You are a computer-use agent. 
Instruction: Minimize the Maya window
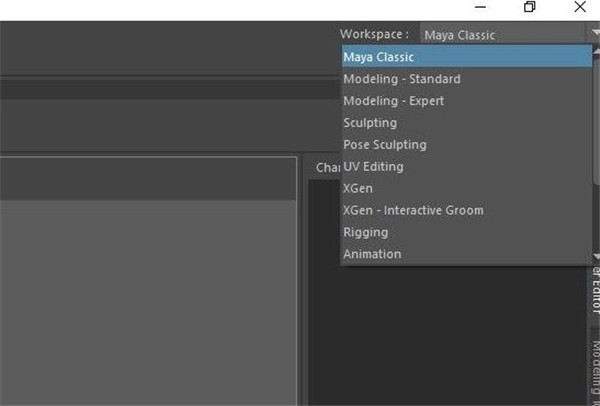(x=478, y=7)
